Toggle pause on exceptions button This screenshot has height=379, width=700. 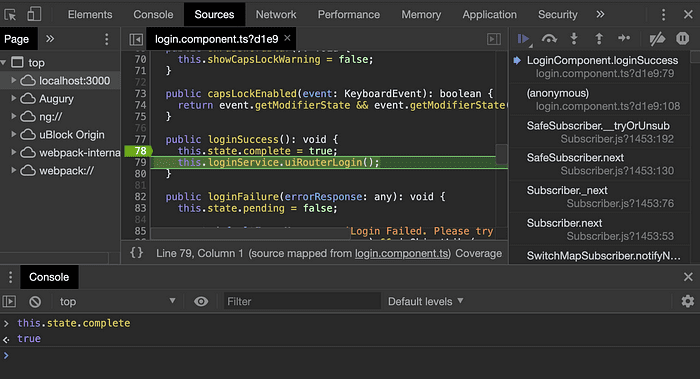click(x=682, y=39)
